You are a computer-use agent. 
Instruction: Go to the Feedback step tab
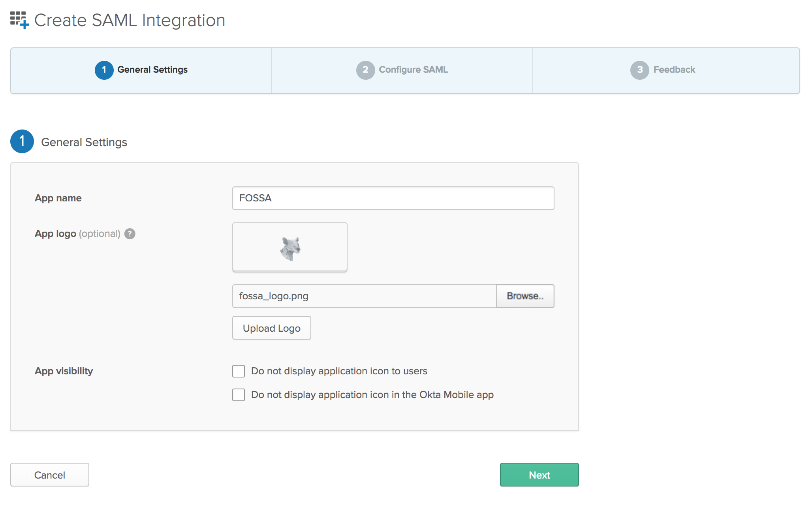[674, 70]
